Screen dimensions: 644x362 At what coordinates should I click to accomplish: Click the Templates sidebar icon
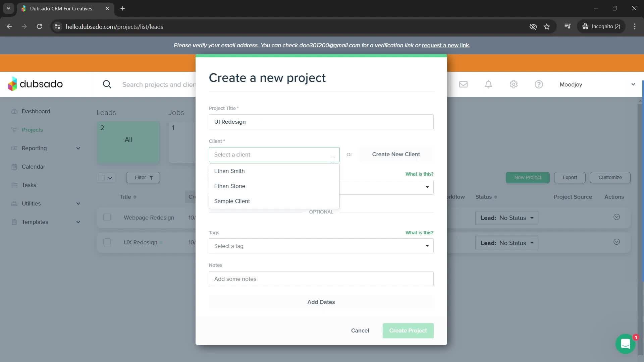point(14,222)
